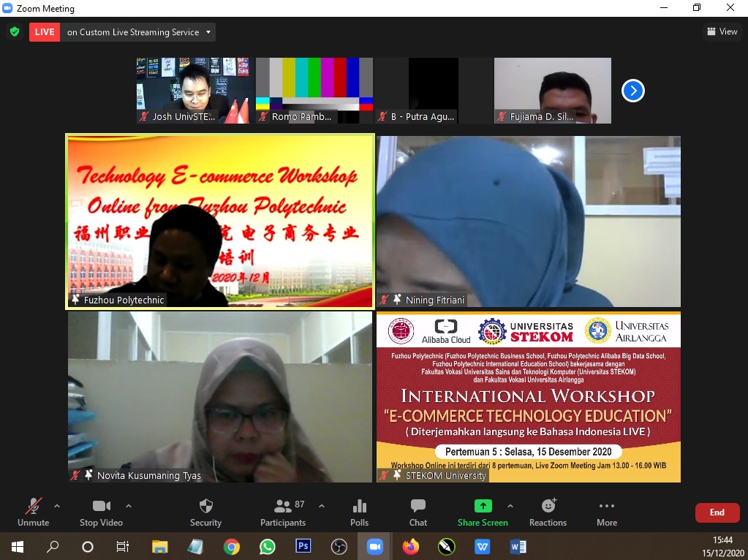
Task: Click the red End meeting button
Action: click(717, 512)
